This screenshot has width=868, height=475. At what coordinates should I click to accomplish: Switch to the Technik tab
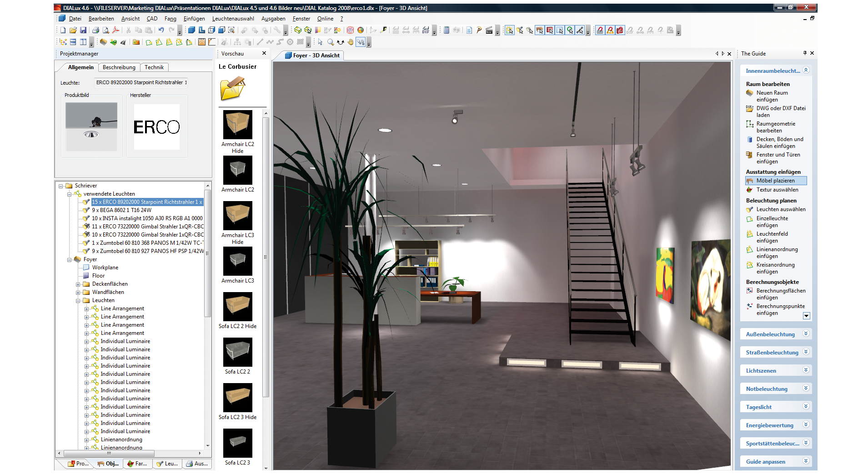pyautogui.click(x=154, y=67)
